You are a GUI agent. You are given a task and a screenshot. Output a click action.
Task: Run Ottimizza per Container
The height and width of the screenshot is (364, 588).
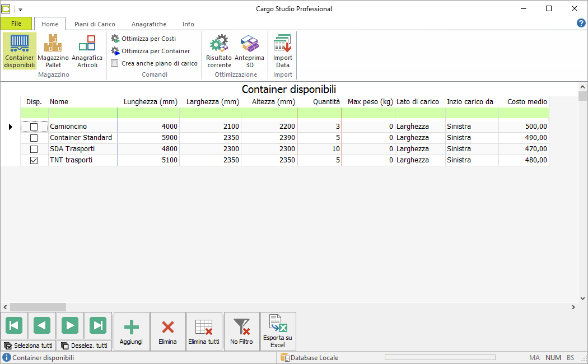click(151, 51)
